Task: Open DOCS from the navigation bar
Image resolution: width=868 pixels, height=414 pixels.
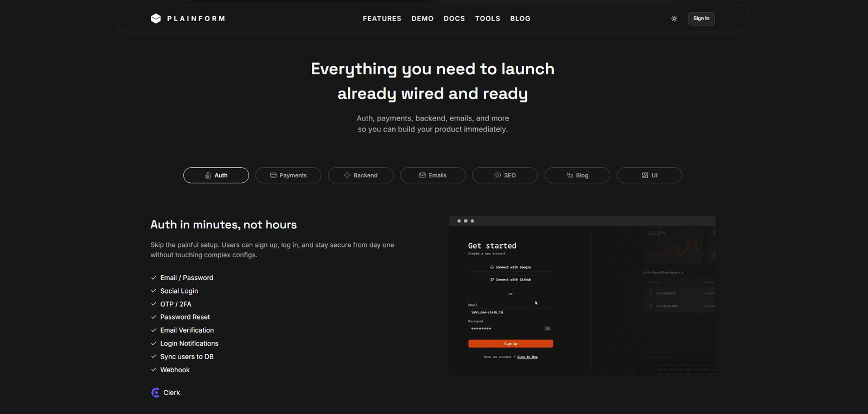Action: pos(454,18)
